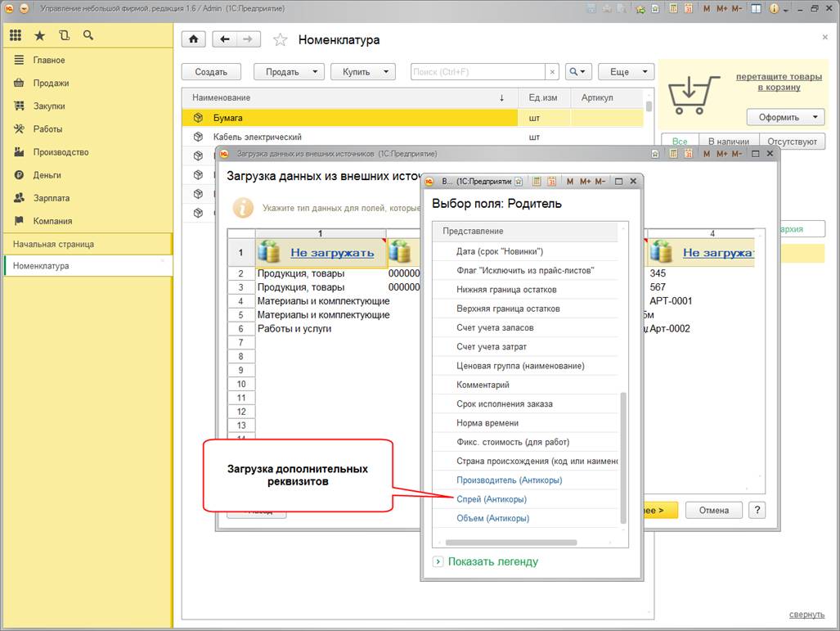Screen dimensions: 840x631
Task: Click the Создать button
Action: coord(211,72)
